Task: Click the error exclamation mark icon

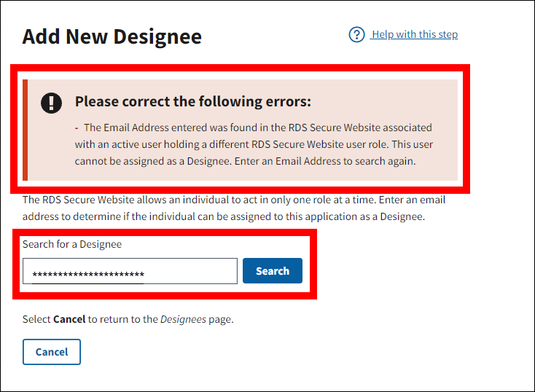Action: (x=52, y=103)
